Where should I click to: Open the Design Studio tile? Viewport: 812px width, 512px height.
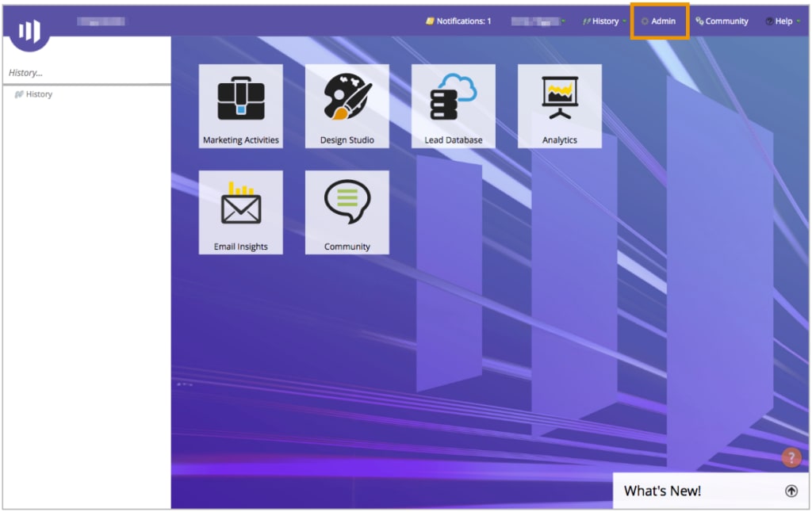tap(347, 106)
